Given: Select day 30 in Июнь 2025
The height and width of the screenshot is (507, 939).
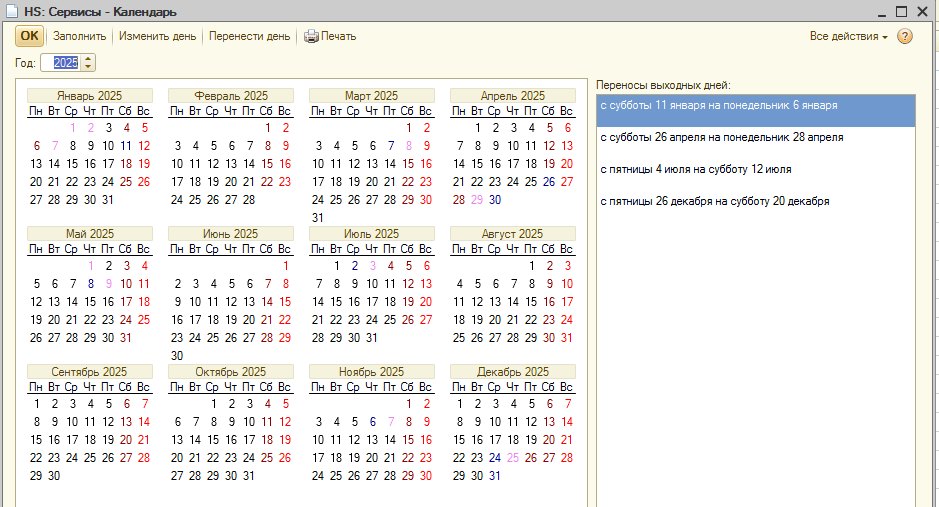Looking at the screenshot, I should [x=177, y=356].
